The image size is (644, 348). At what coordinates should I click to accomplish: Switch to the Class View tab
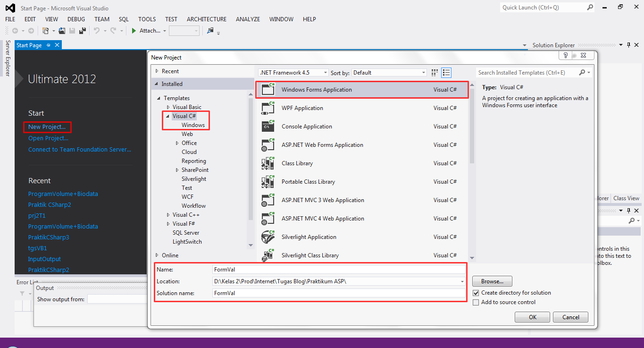coord(626,198)
